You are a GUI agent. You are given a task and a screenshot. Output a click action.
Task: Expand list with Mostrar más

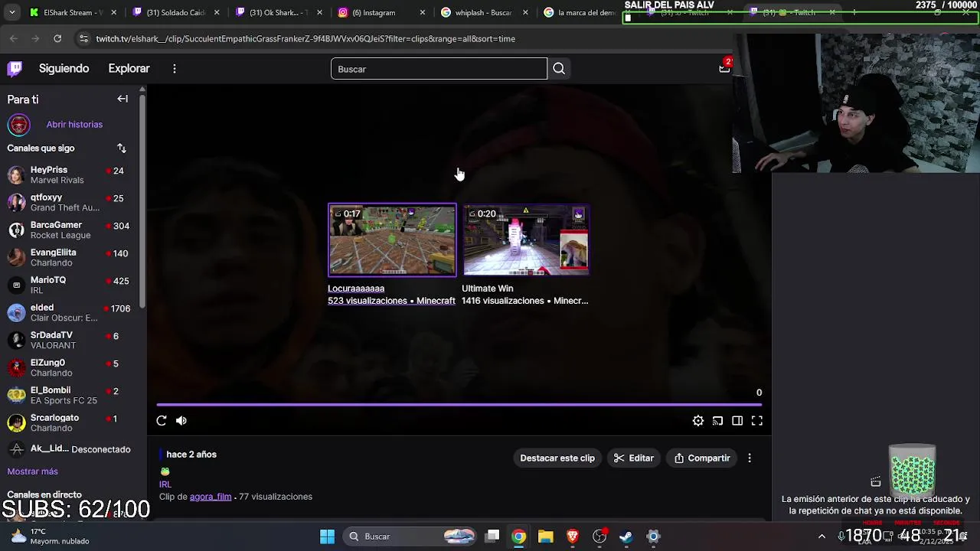(32, 471)
